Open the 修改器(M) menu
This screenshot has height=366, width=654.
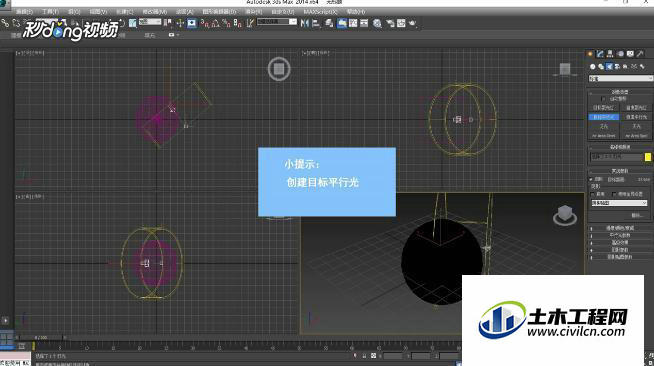(x=155, y=12)
